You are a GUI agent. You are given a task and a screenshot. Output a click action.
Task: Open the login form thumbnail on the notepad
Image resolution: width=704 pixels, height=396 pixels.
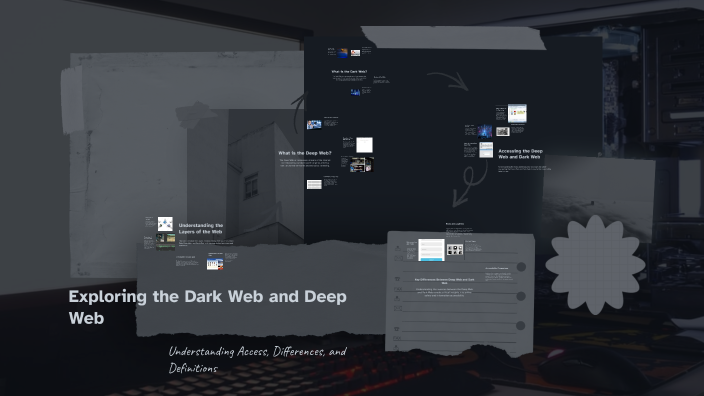click(431, 250)
